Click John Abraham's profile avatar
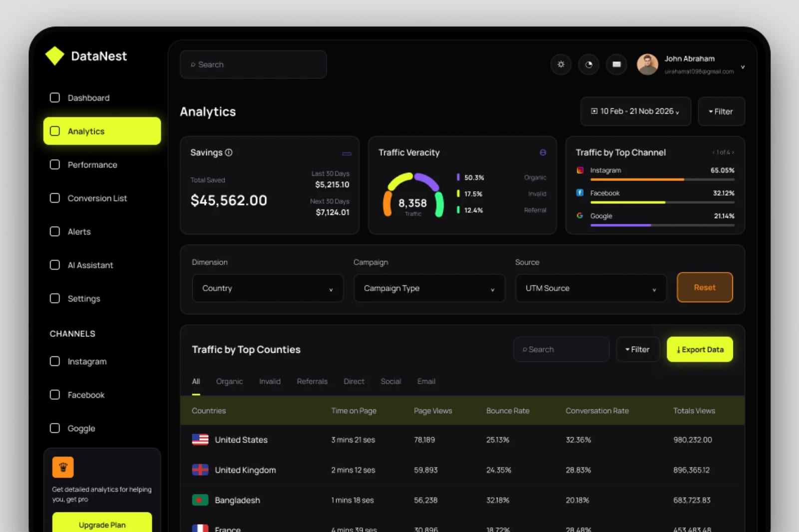 click(647, 64)
